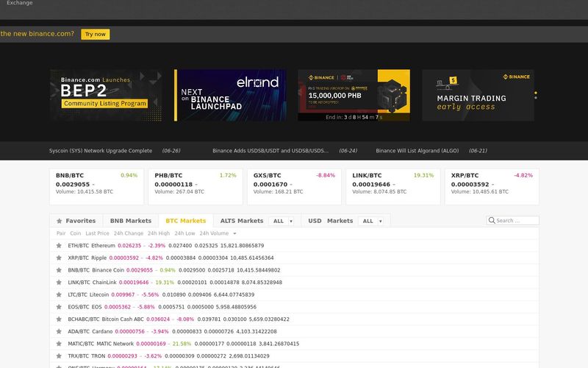Image resolution: width=588 pixels, height=368 pixels.
Task: Click the Try now button
Action: point(96,34)
